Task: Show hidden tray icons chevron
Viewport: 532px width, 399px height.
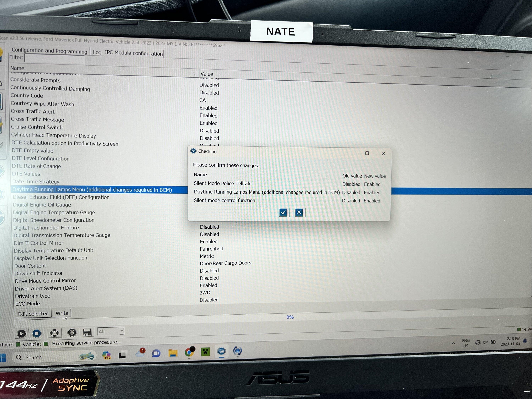Action: [x=453, y=343]
